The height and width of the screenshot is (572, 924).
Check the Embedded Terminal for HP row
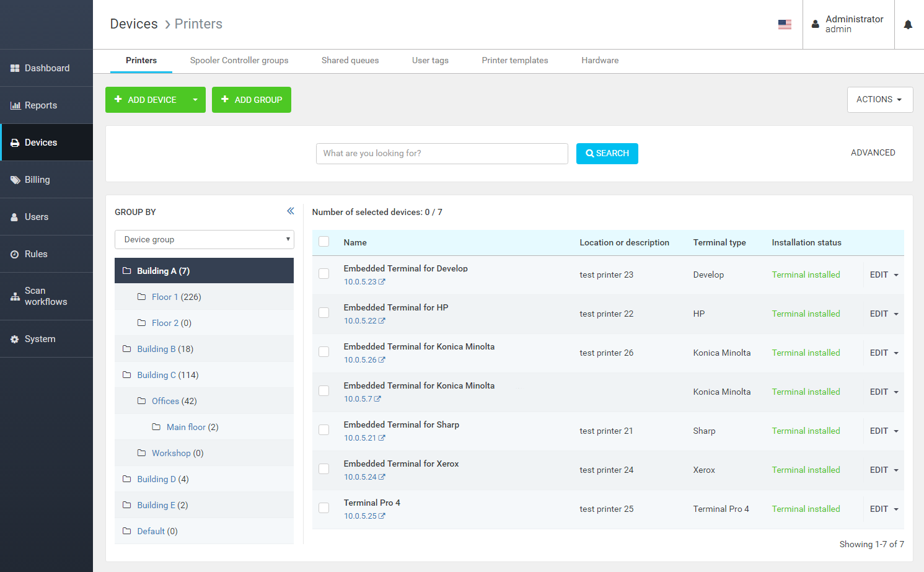coord(323,313)
